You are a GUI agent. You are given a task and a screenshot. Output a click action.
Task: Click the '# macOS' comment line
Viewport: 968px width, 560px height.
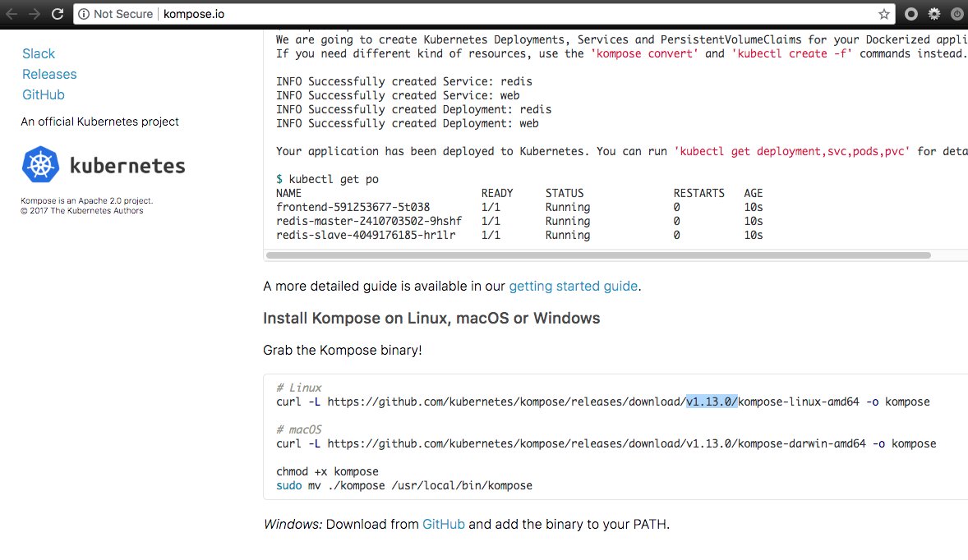pyautogui.click(x=299, y=429)
